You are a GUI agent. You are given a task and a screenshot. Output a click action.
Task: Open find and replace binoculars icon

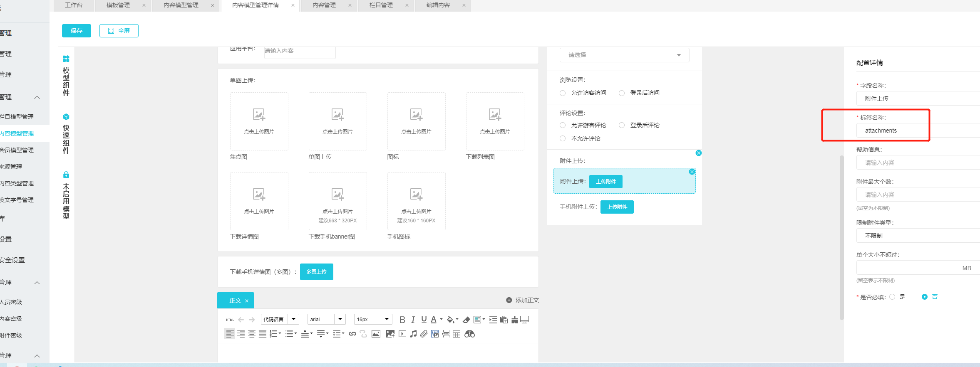[x=469, y=334]
